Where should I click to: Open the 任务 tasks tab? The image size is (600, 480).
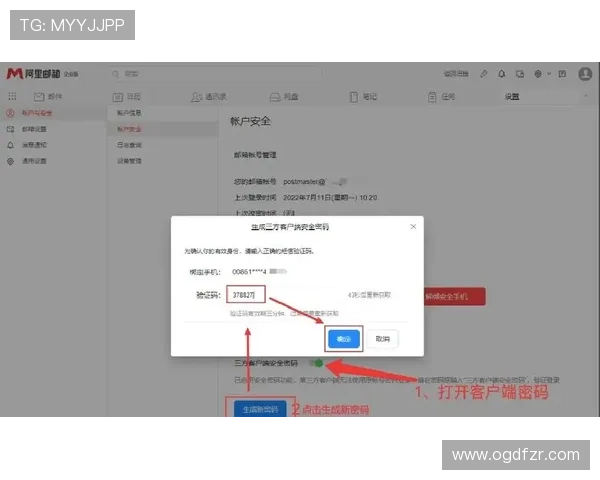[x=441, y=96]
